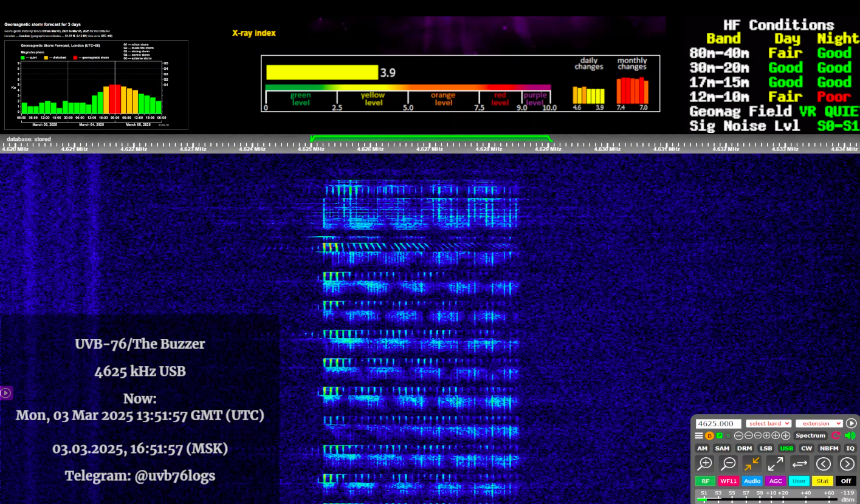Open the green RF tab
The width and height of the screenshot is (860, 504).
pyautogui.click(x=705, y=481)
